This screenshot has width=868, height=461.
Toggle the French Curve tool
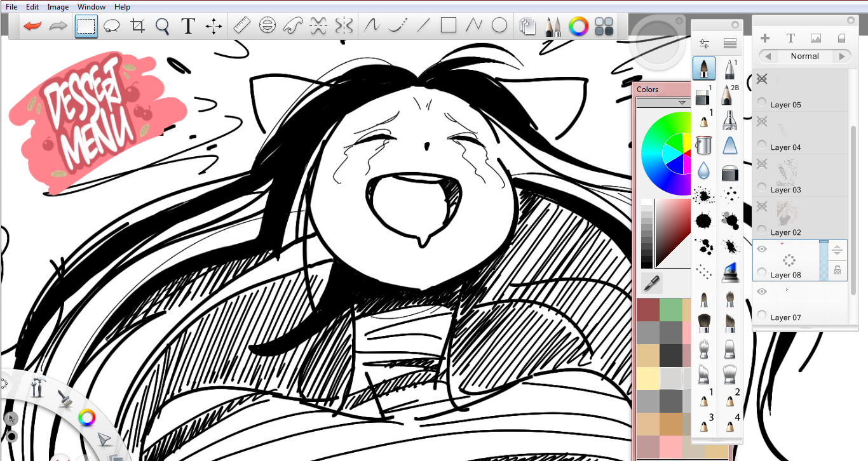293,25
